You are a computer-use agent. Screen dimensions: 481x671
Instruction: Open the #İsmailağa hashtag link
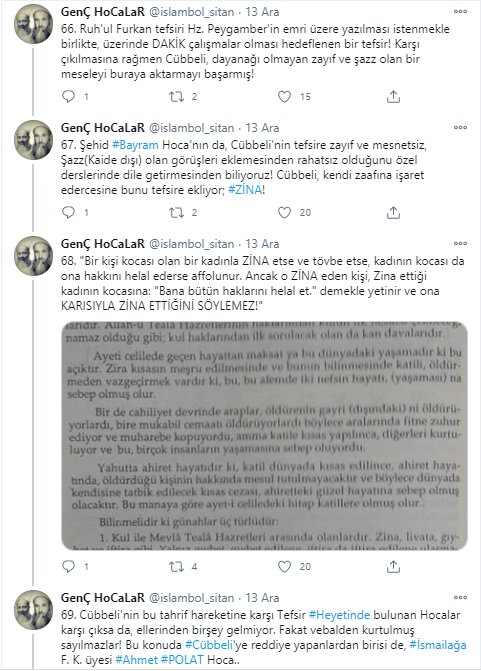coord(438,644)
